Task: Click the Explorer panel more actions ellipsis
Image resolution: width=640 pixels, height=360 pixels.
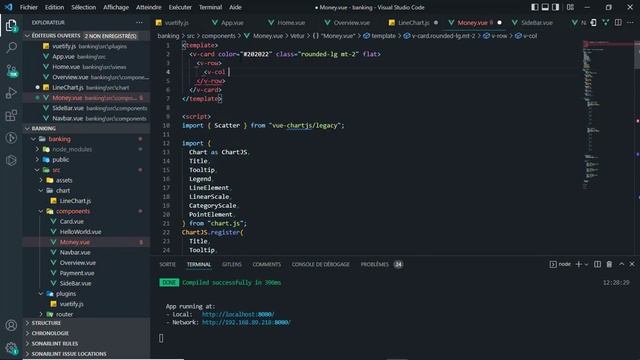Action: coord(139,22)
